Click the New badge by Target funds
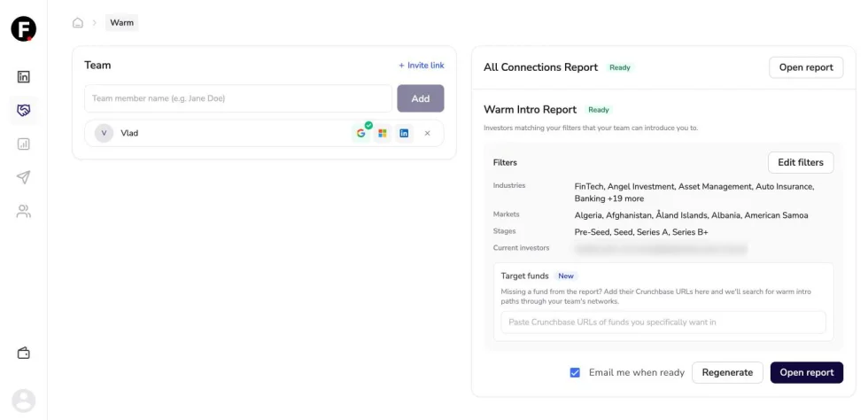 [x=566, y=276]
